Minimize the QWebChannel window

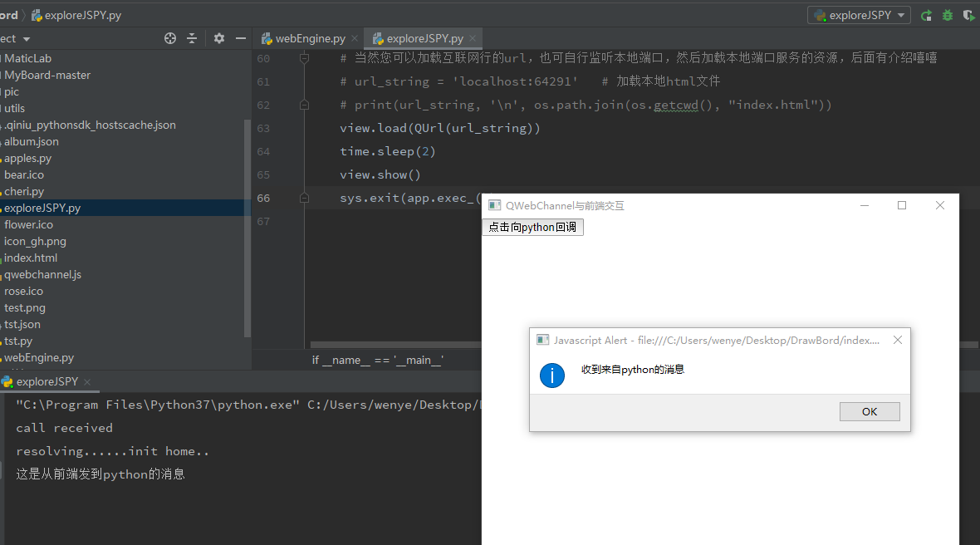(865, 205)
